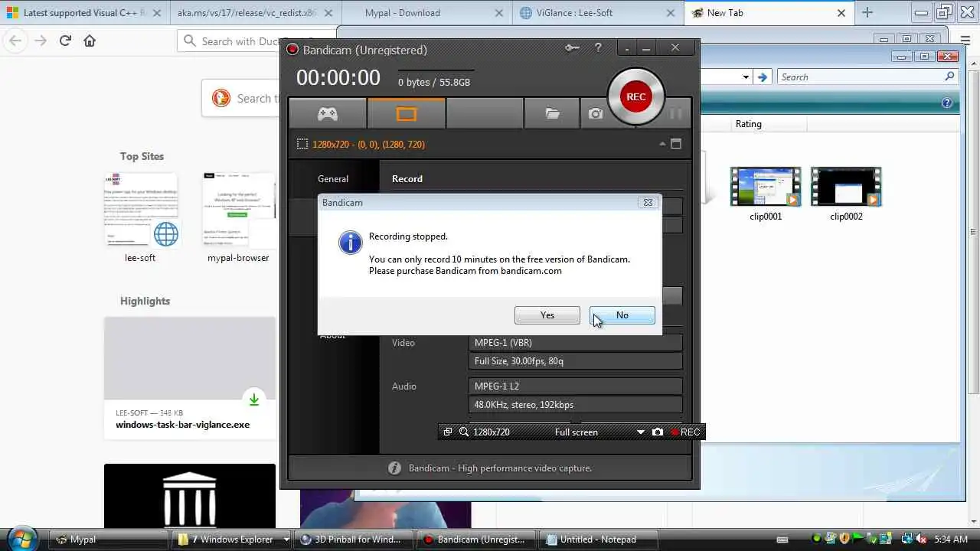
Task: Click the blue go arrow in Explorer
Action: (x=762, y=77)
